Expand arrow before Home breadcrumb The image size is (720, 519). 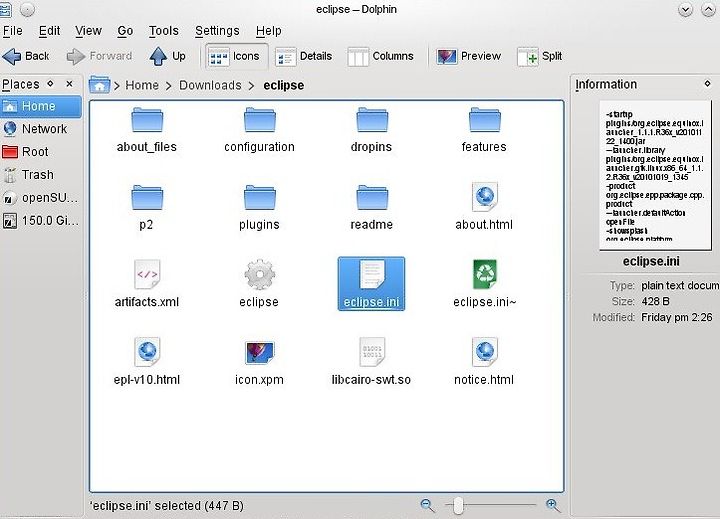click(x=117, y=86)
